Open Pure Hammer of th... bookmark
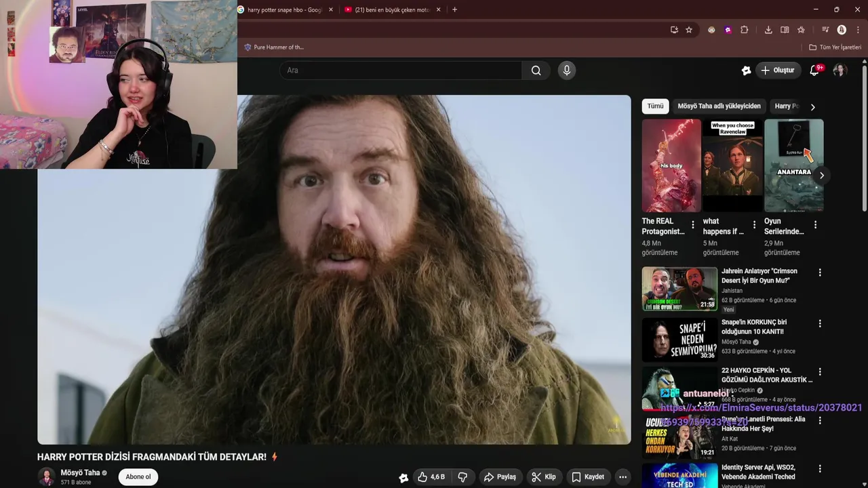868x488 pixels. 274,47
